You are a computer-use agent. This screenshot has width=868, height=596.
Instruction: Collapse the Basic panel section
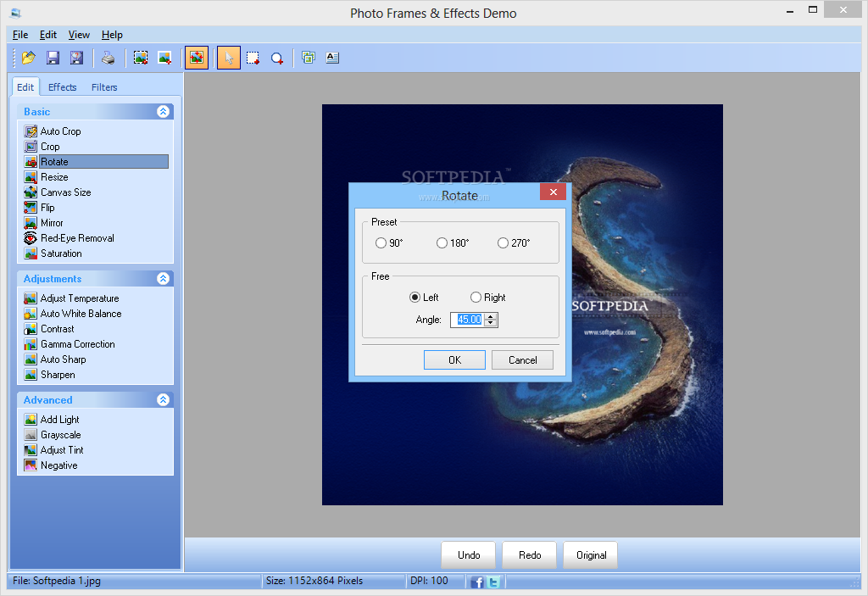coord(163,111)
